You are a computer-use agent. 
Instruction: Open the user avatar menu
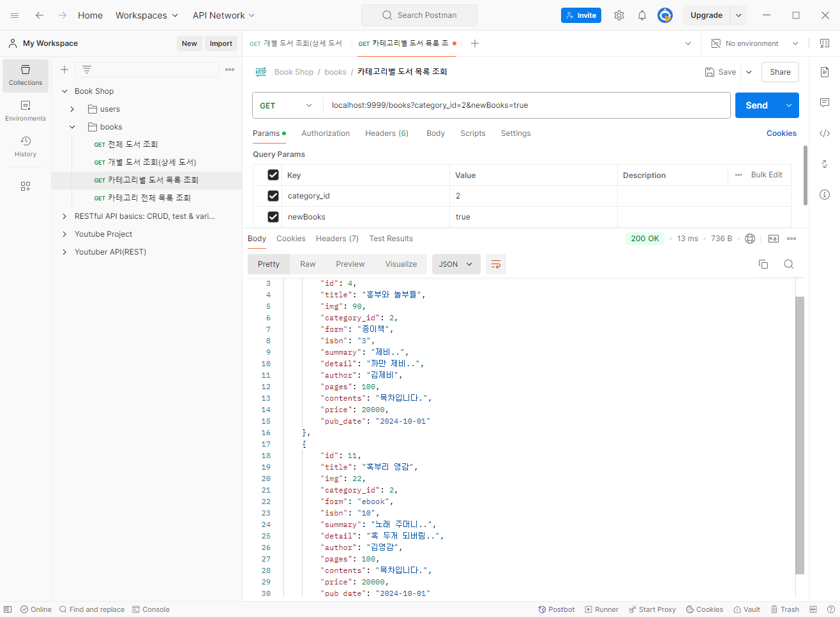point(665,15)
